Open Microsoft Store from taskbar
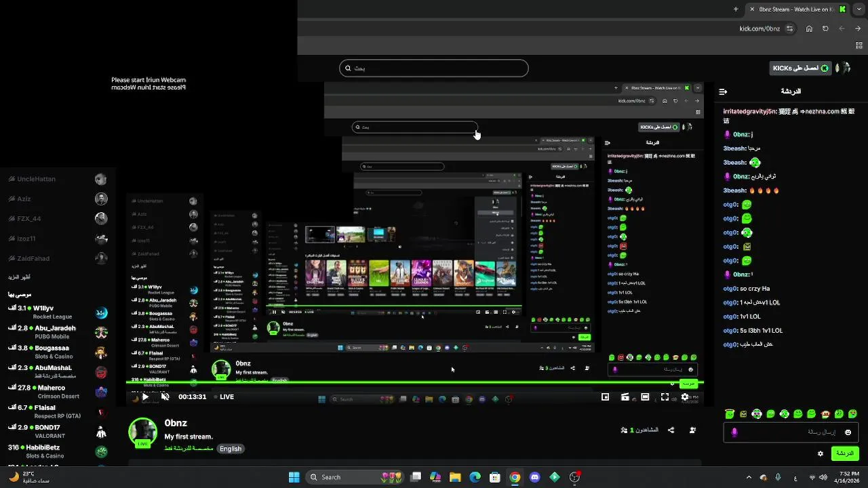Viewport: 868px width, 488px height. click(x=495, y=477)
